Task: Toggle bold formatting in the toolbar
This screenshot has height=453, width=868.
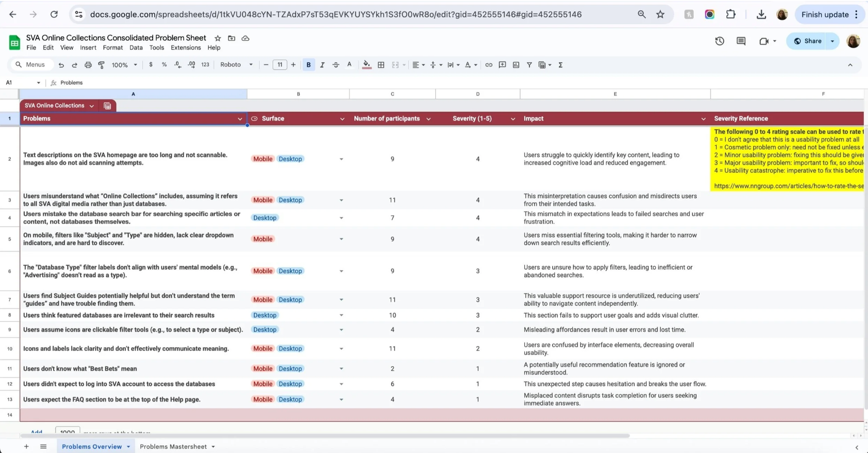Action: (309, 65)
